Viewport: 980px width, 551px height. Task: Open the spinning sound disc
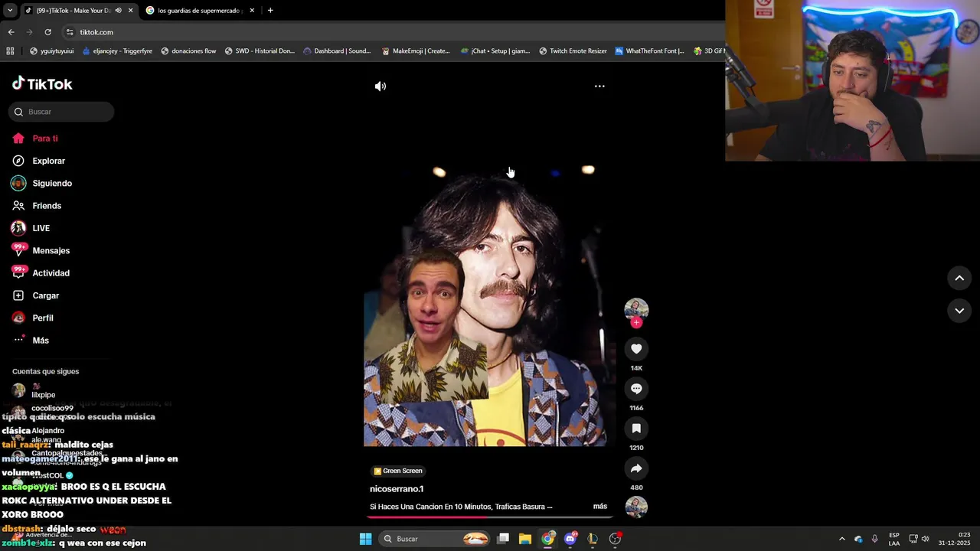[x=636, y=507]
